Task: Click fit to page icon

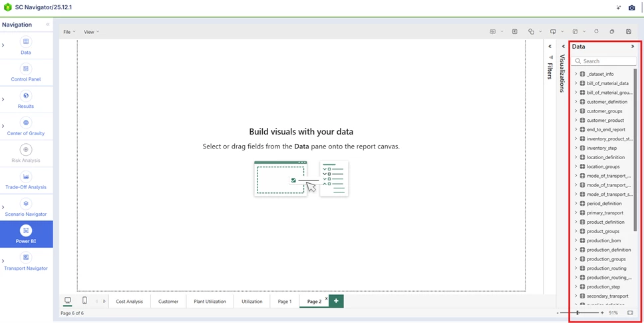Action: click(x=631, y=313)
